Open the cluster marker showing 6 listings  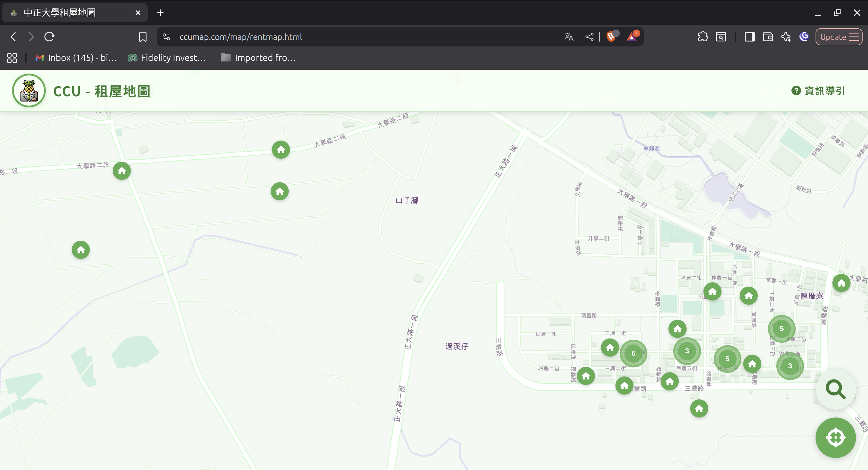[634, 353]
